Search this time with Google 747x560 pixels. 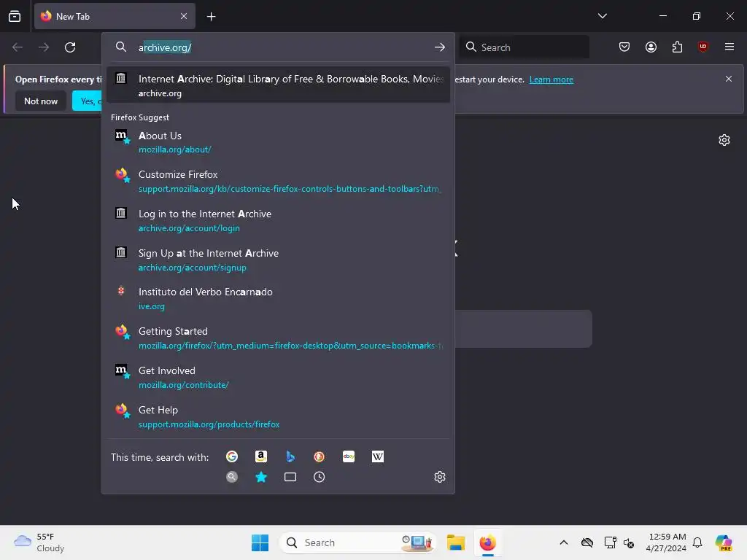click(232, 456)
